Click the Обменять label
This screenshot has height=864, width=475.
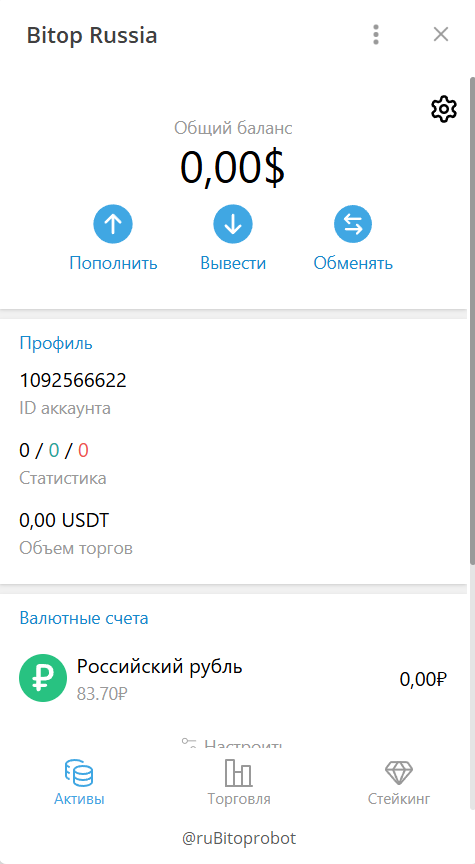353,263
